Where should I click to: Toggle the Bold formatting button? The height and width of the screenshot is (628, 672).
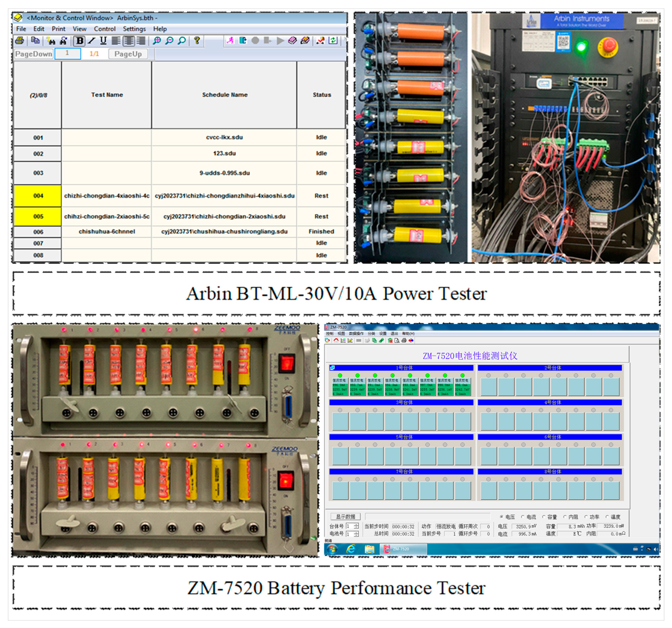pyautogui.click(x=80, y=41)
